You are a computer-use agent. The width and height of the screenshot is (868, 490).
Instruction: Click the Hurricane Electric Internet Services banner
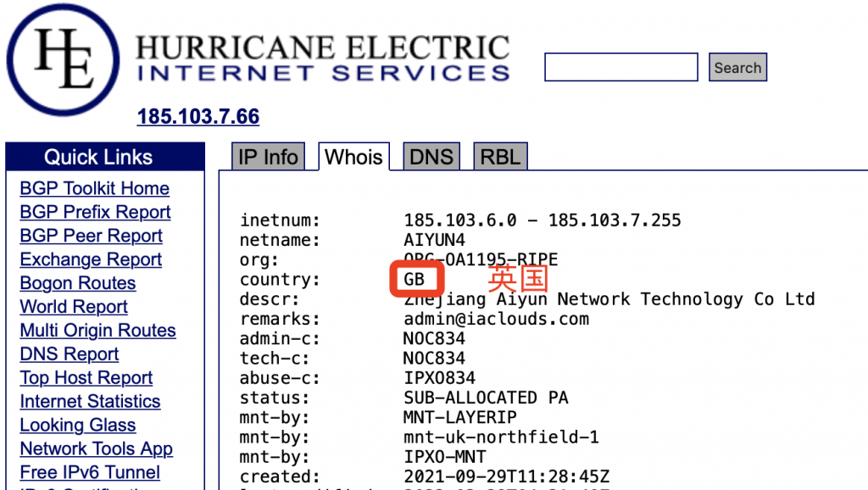point(323,58)
